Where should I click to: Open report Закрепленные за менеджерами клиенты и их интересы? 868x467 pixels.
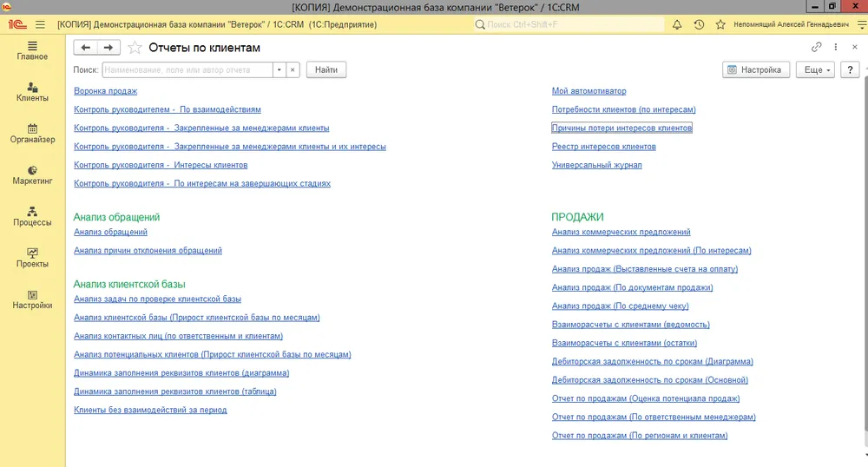coord(230,147)
